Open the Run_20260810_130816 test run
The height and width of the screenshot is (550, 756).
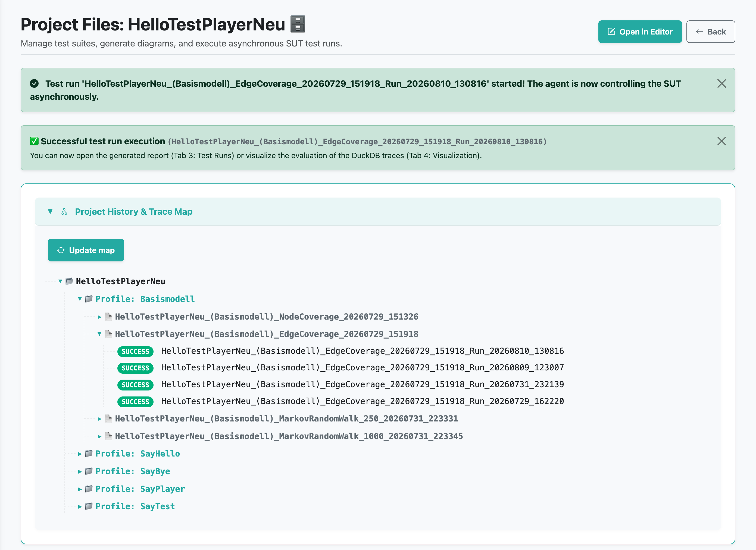362,351
